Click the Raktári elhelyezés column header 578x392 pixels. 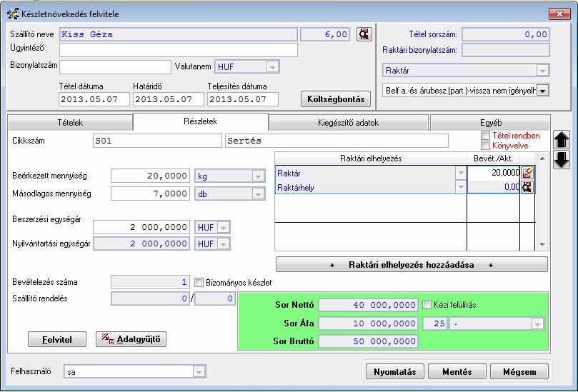pyautogui.click(x=371, y=159)
